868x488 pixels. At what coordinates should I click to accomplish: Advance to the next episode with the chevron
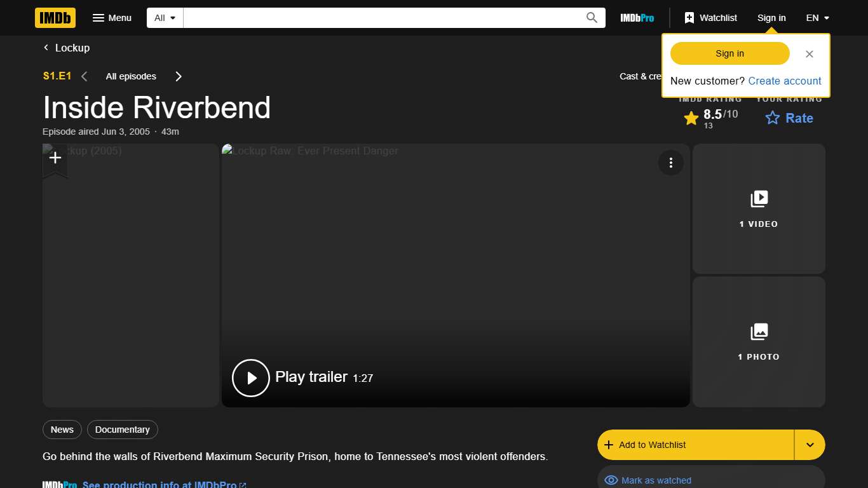[179, 76]
